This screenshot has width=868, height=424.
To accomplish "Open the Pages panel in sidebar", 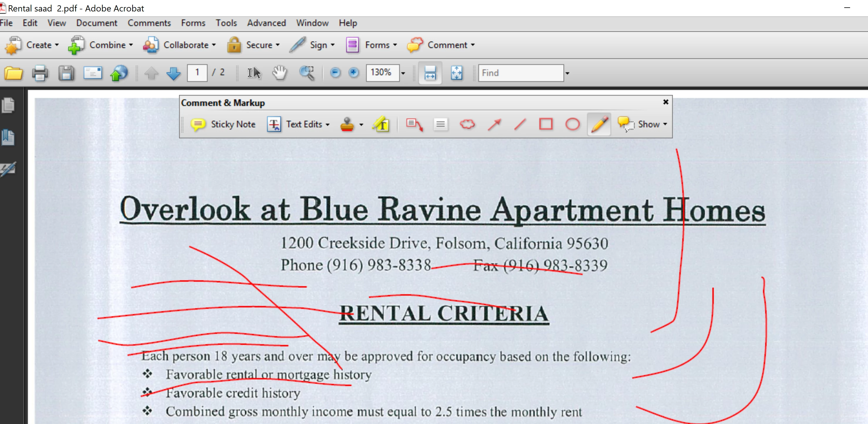I will tap(8, 105).
